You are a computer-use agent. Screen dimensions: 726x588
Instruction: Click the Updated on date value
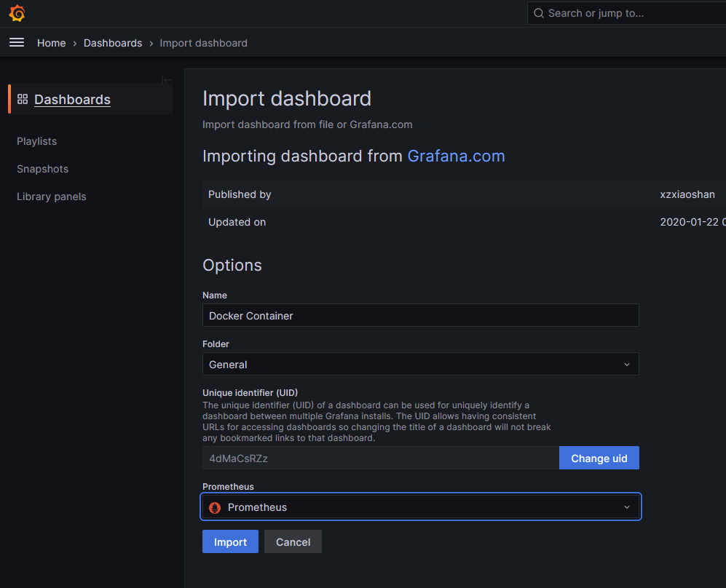pyautogui.click(x=693, y=222)
